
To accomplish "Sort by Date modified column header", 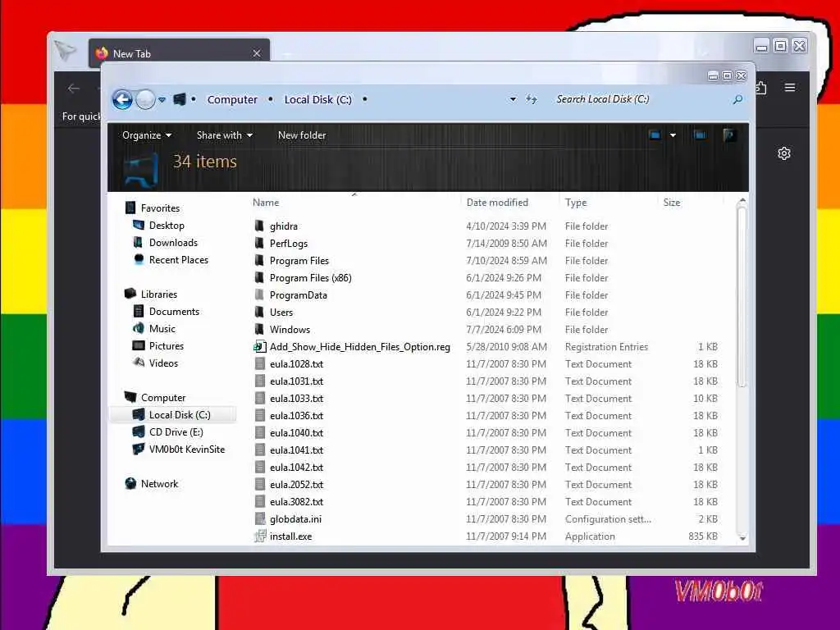I will (x=497, y=203).
